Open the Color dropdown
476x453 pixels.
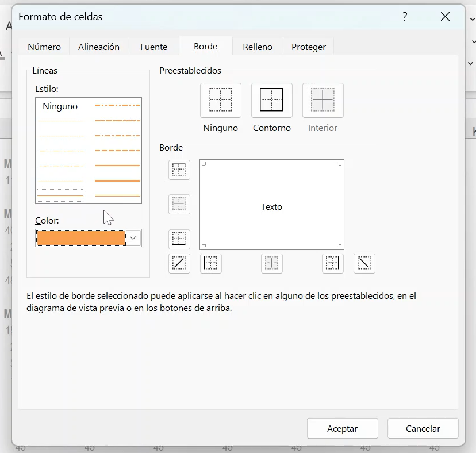pos(133,237)
